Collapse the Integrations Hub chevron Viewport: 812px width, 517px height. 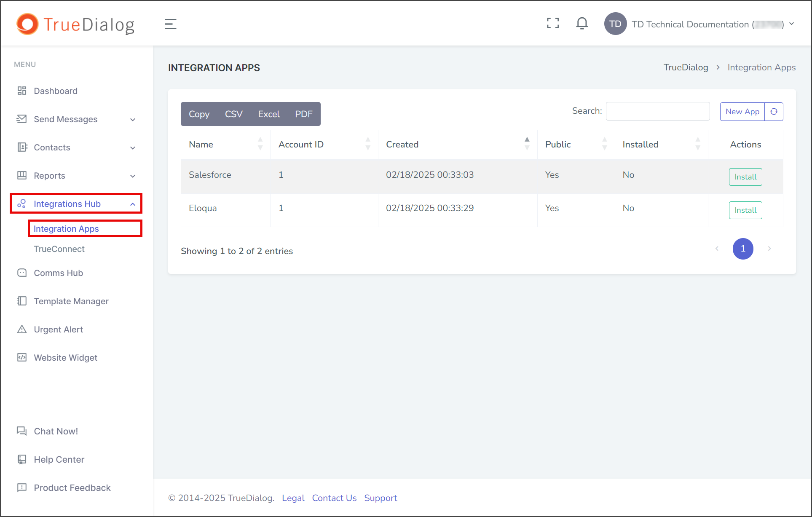tap(133, 204)
